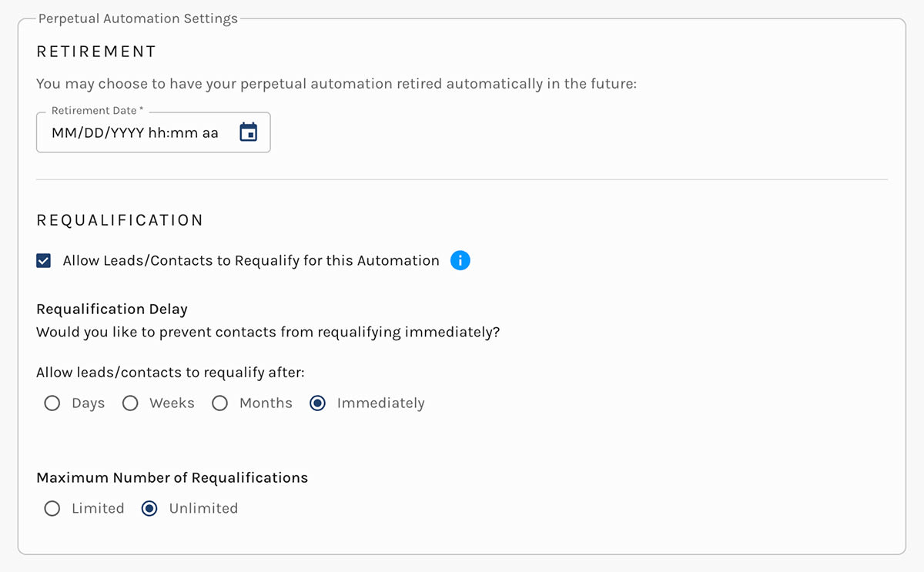Click the info icon beside requalification checkbox
Viewport: 924px width, 572px height.
click(460, 260)
